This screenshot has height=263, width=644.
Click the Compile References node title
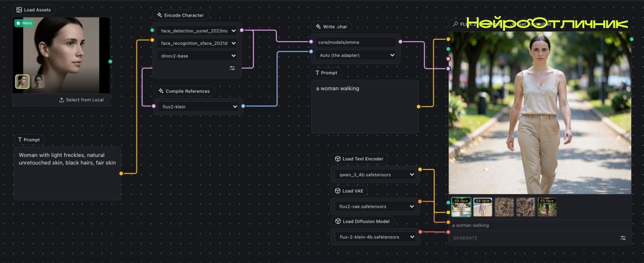coord(188,91)
